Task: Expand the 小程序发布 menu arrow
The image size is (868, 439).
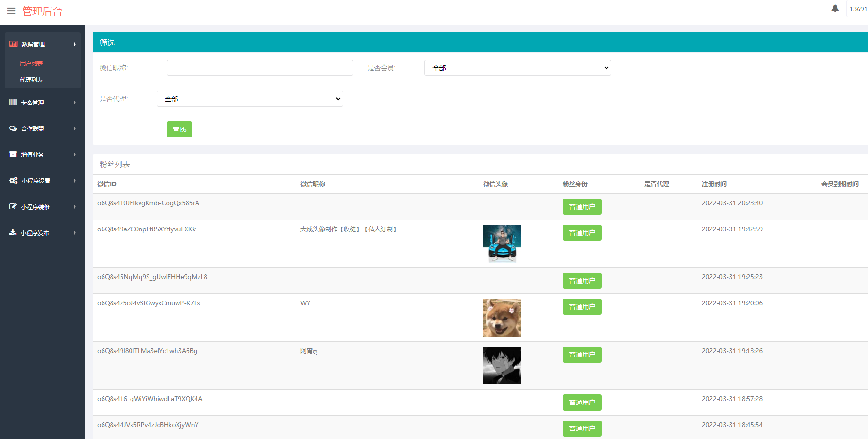Action: pos(75,233)
